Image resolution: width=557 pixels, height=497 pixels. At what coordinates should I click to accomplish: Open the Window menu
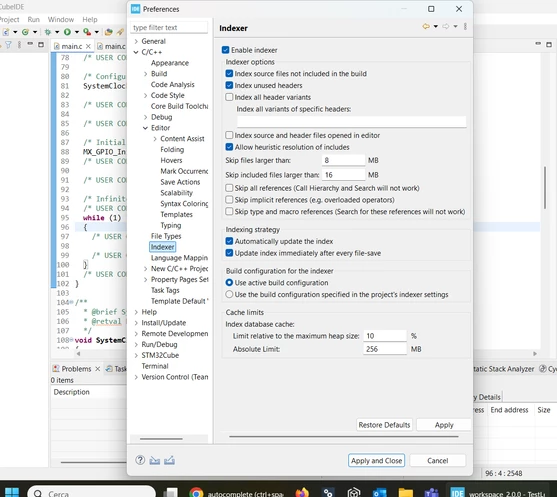click(61, 20)
